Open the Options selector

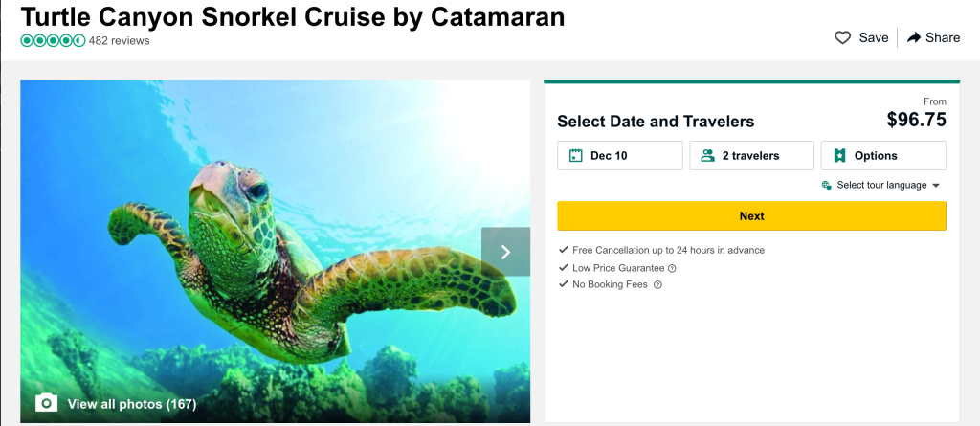pos(883,155)
